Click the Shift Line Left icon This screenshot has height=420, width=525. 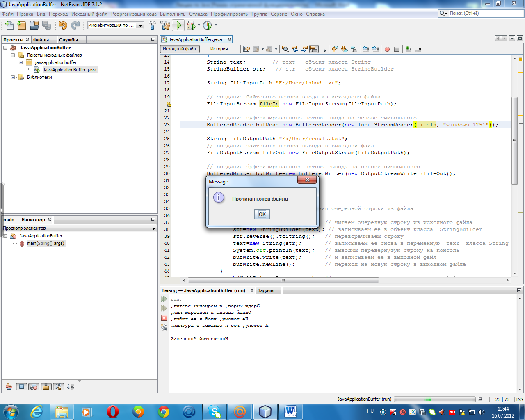click(366, 49)
